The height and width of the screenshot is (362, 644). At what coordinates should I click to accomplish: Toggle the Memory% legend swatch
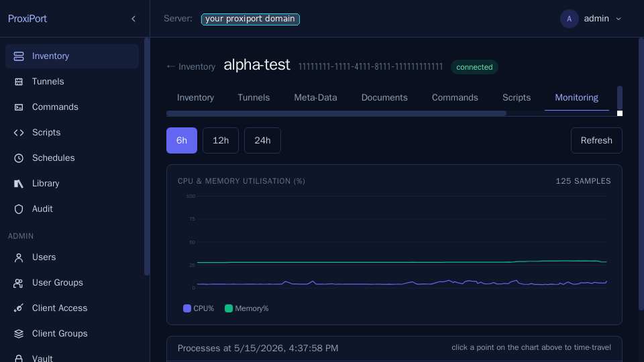[229, 308]
